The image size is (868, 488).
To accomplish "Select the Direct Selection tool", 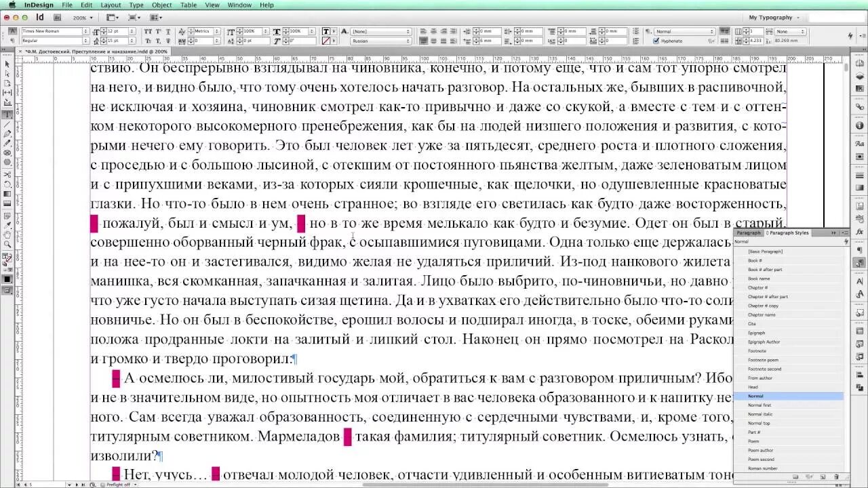I will pos(7,73).
